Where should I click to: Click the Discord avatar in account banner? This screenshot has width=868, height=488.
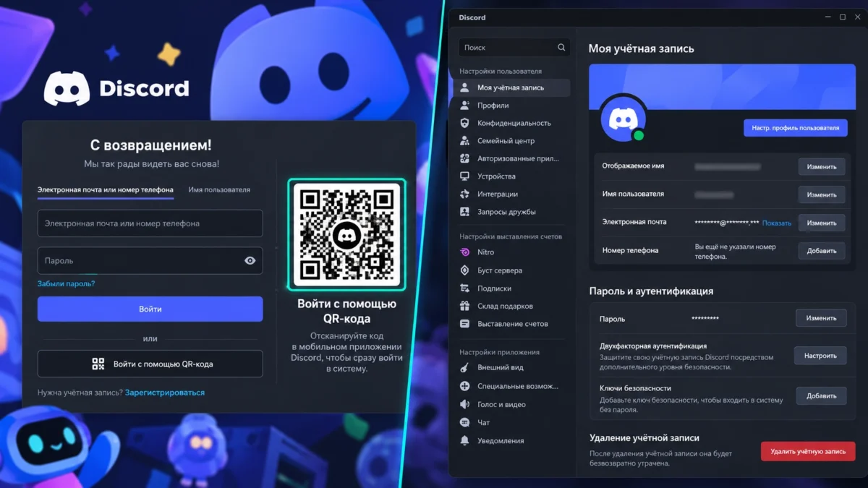tap(624, 118)
